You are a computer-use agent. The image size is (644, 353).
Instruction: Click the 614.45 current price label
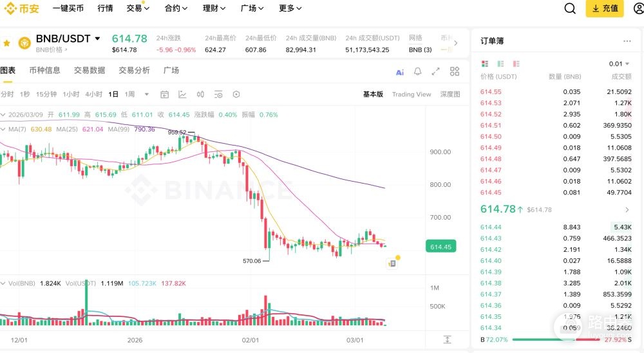440,247
